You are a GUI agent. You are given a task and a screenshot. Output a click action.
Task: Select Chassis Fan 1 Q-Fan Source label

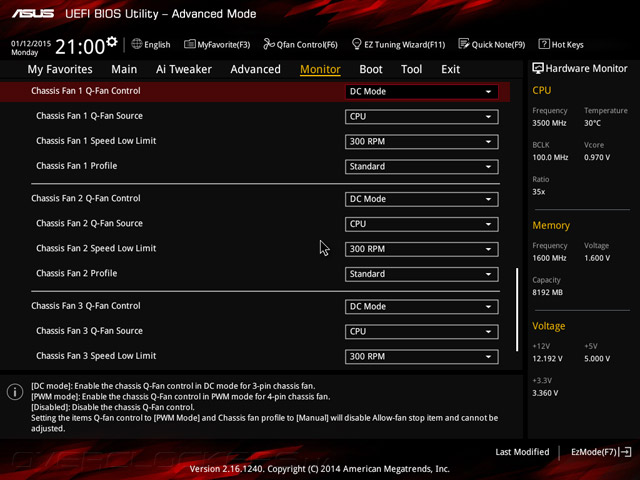pos(89,116)
